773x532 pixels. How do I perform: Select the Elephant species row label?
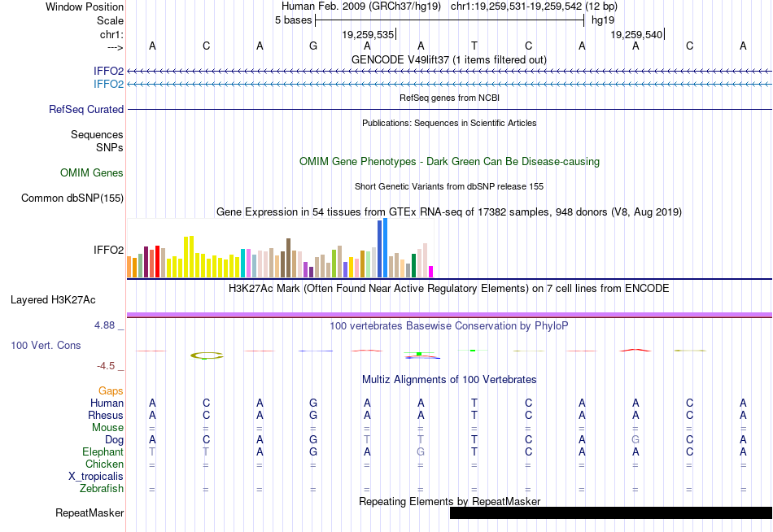click(x=103, y=451)
